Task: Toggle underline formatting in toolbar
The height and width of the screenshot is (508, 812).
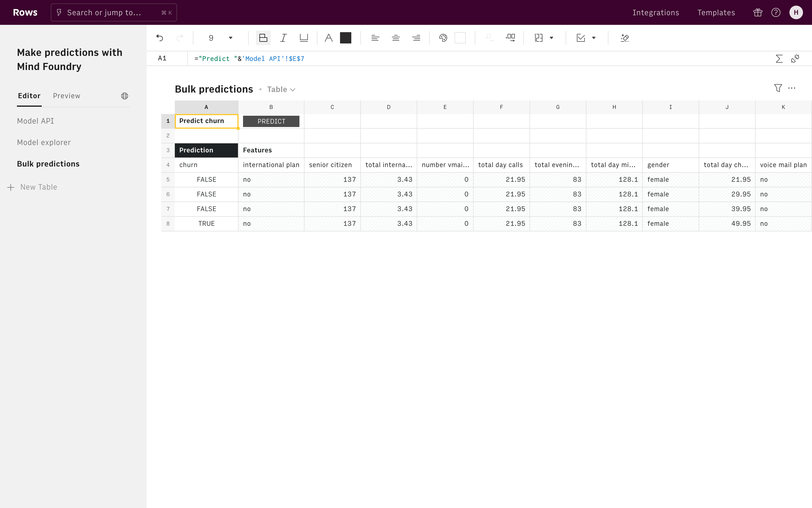Action: [x=304, y=38]
